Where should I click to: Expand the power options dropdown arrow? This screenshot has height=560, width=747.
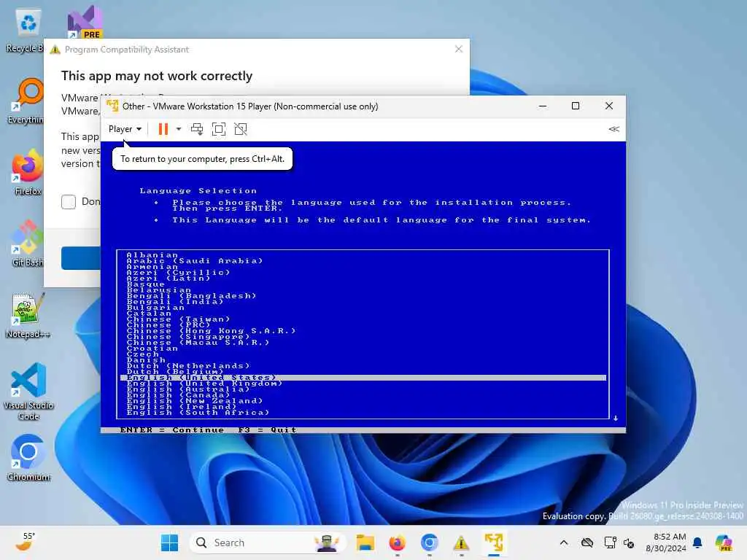tap(179, 129)
